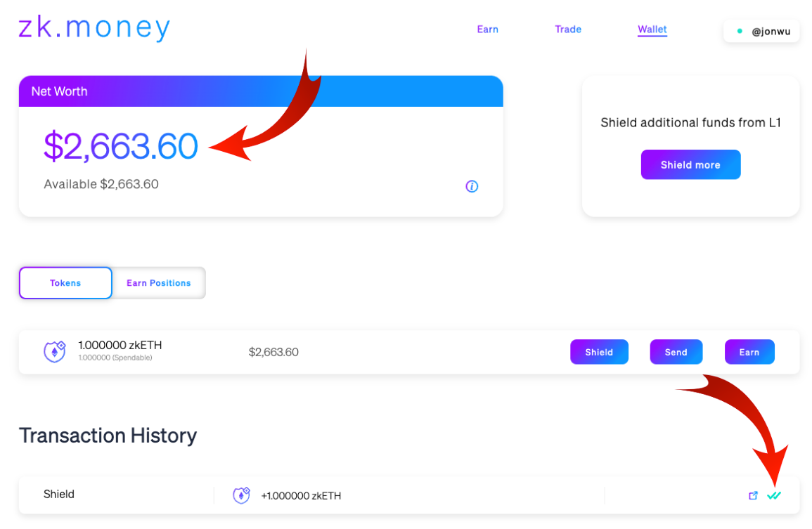Switch to the Earn Positions tab
This screenshot has width=812, height=529.
click(158, 282)
